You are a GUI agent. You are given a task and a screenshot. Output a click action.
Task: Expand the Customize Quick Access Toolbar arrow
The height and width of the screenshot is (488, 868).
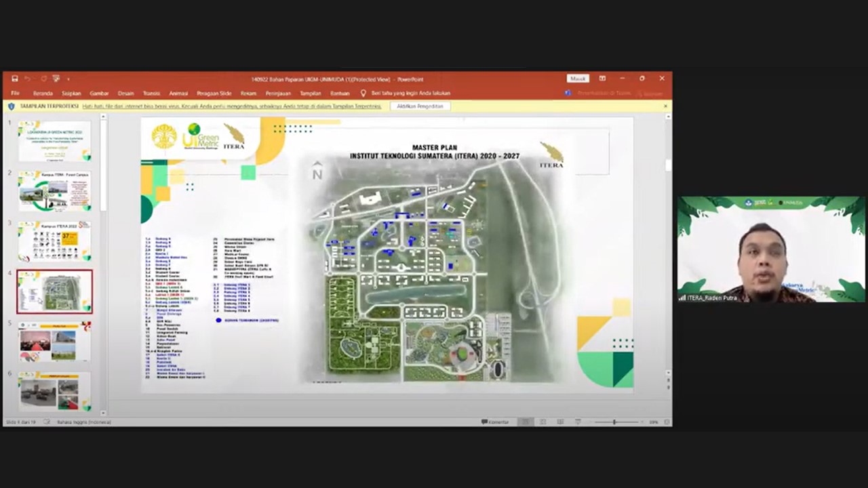tap(68, 79)
